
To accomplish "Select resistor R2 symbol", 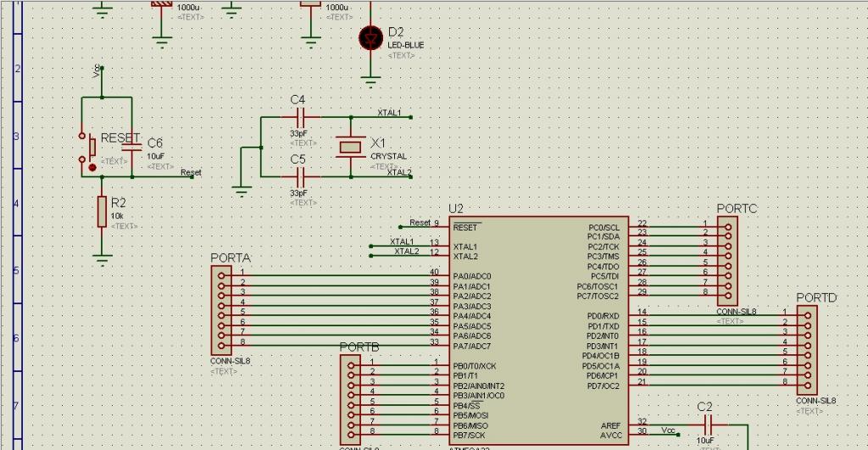I will tap(102, 211).
